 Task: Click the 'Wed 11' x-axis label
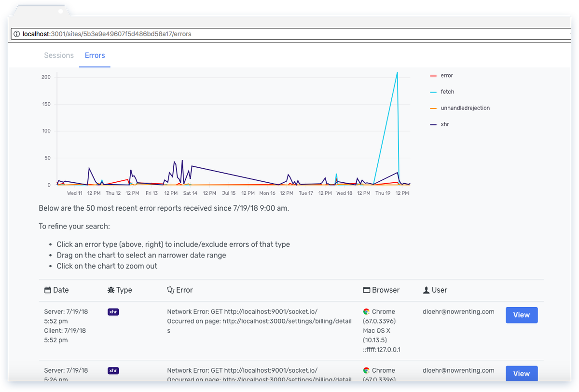pos(75,193)
